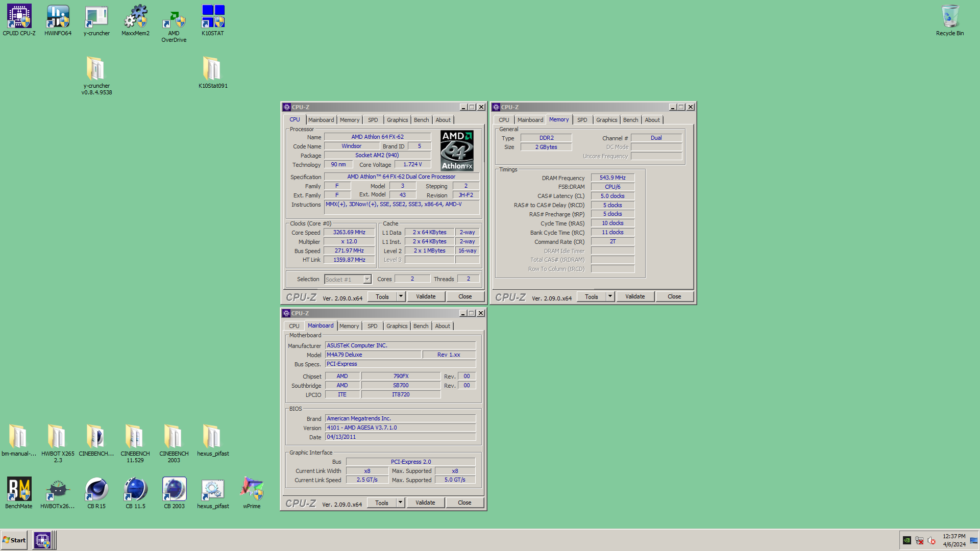This screenshot has width=980, height=551.
Task: Click the system clock in taskbar
Action: tap(954, 540)
